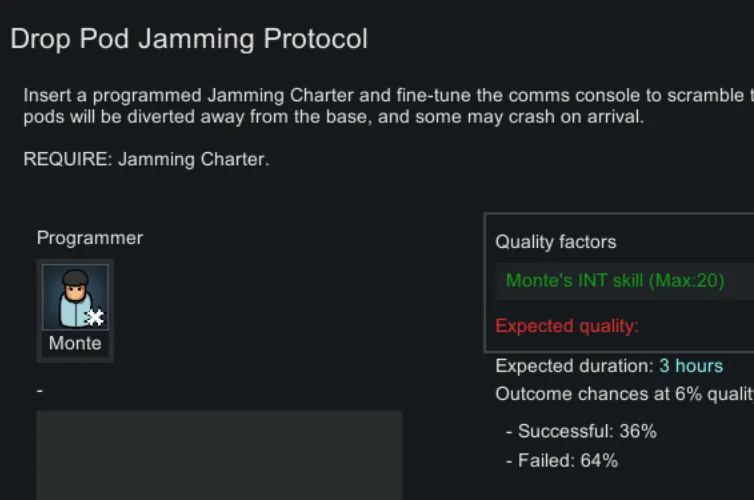Click the Quality factors heading
Screen dimensions: 754x500
[556, 242]
